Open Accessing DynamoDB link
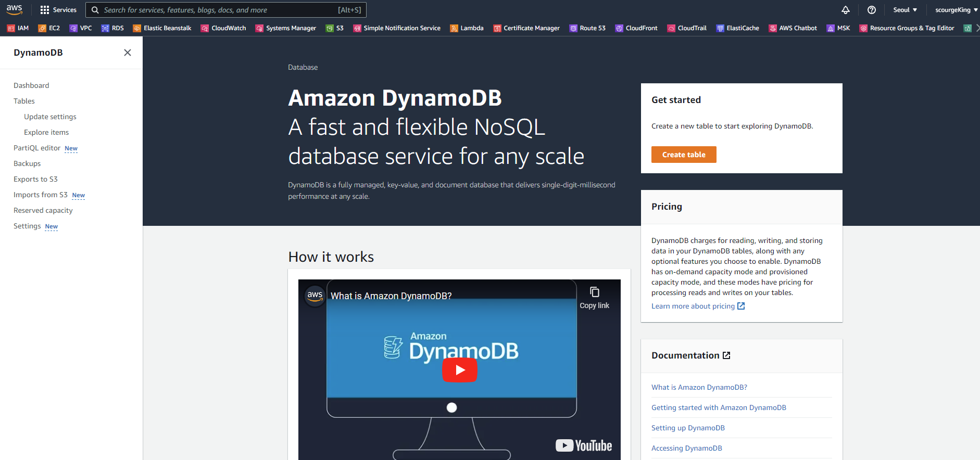The height and width of the screenshot is (460, 980). tap(686, 448)
